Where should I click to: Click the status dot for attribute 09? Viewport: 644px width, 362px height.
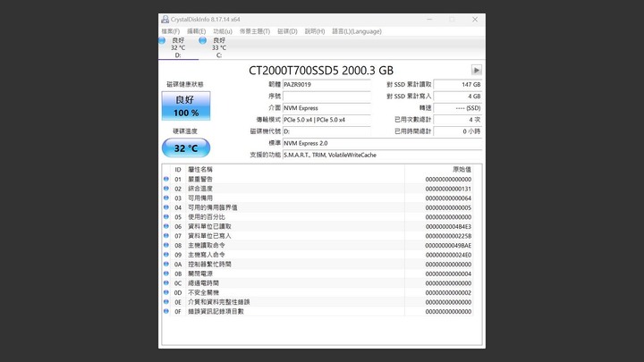coord(166,255)
